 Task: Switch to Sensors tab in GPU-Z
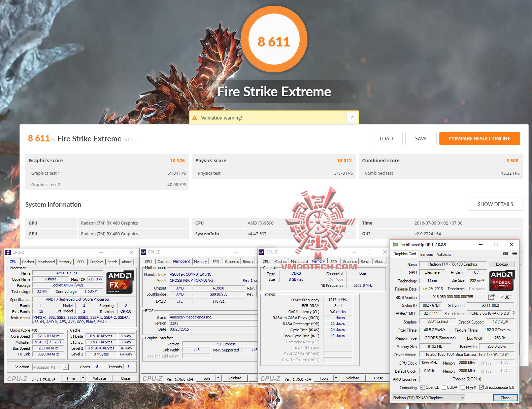[427, 254]
